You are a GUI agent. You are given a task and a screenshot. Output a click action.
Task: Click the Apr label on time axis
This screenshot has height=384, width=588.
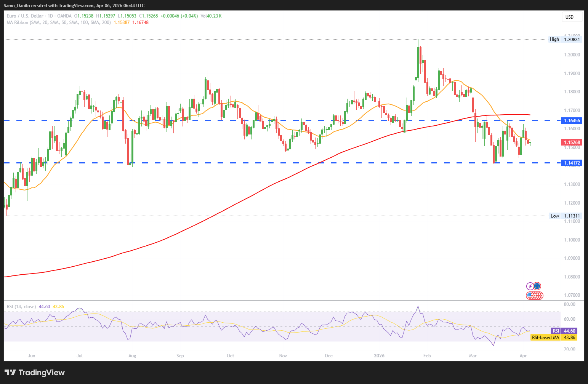pyautogui.click(x=523, y=356)
